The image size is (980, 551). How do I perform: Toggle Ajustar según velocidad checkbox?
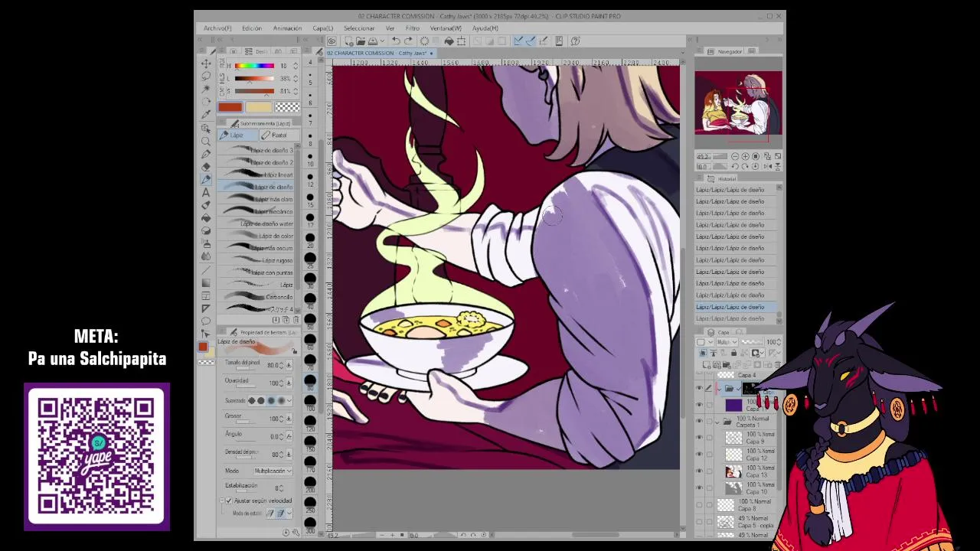point(228,500)
